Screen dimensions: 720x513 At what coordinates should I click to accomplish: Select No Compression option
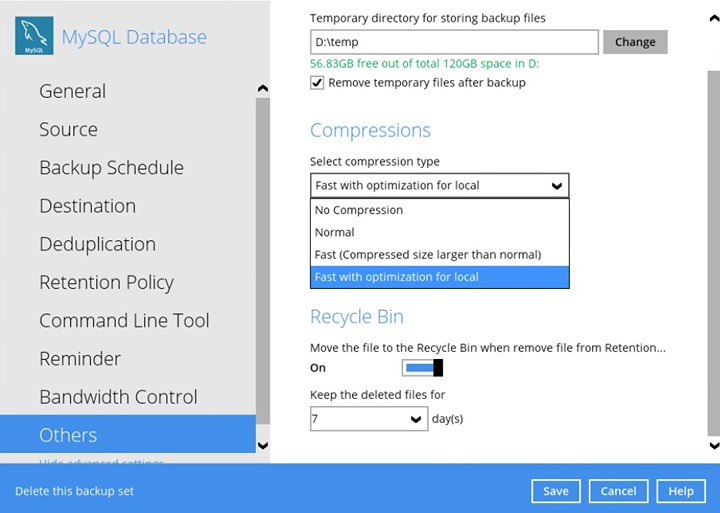(x=359, y=210)
